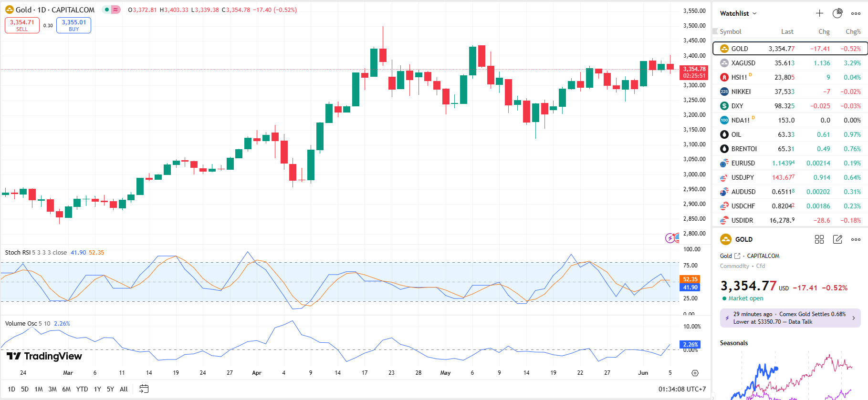This screenshot has width=868, height=400.
Task: Click the Chg% column header to sort
Action: [853, 31]
